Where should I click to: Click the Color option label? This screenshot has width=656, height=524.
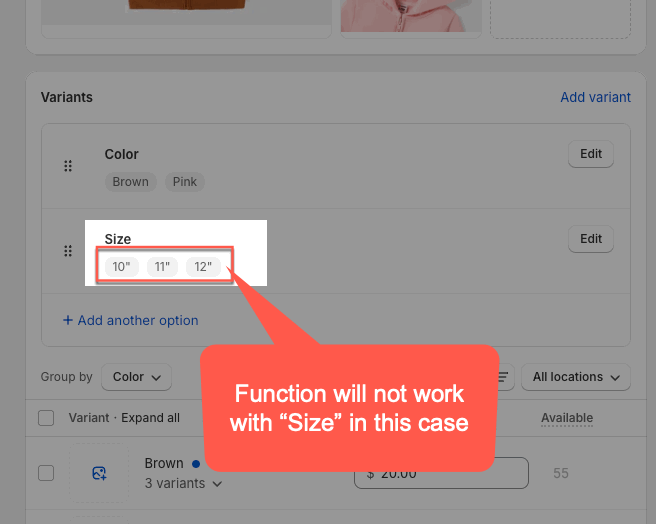click(121, 154)
